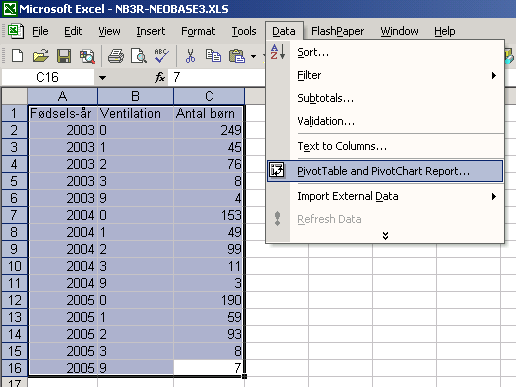Choose Validation... from the Data menu

385,121
